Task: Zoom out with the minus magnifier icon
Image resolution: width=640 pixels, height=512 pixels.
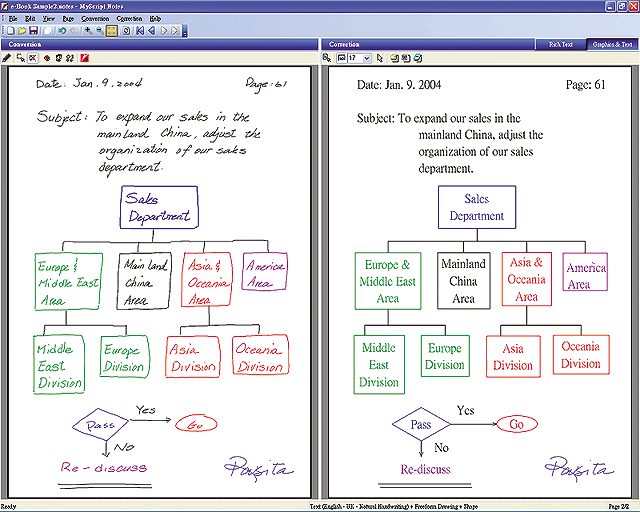Action: [100, 31]
